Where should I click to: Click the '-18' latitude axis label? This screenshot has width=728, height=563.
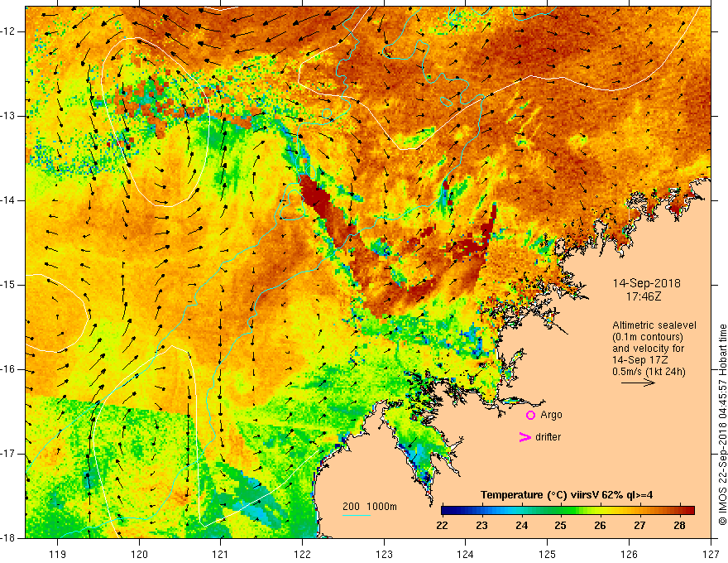tap(8, 538)
